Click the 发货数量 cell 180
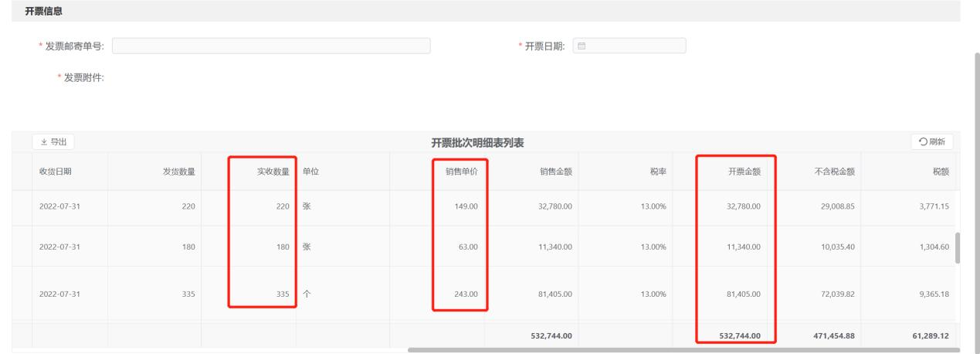Image resolution: width=980 pixels, height=354 pixels. [188, 247]
